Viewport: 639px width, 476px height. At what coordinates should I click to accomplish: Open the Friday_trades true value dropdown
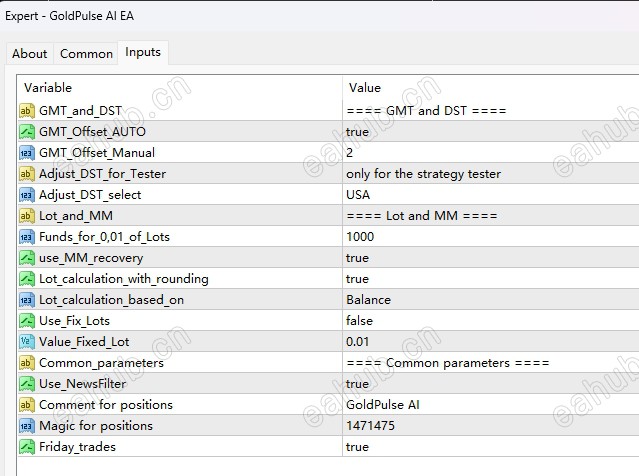[x=491, y=447]
